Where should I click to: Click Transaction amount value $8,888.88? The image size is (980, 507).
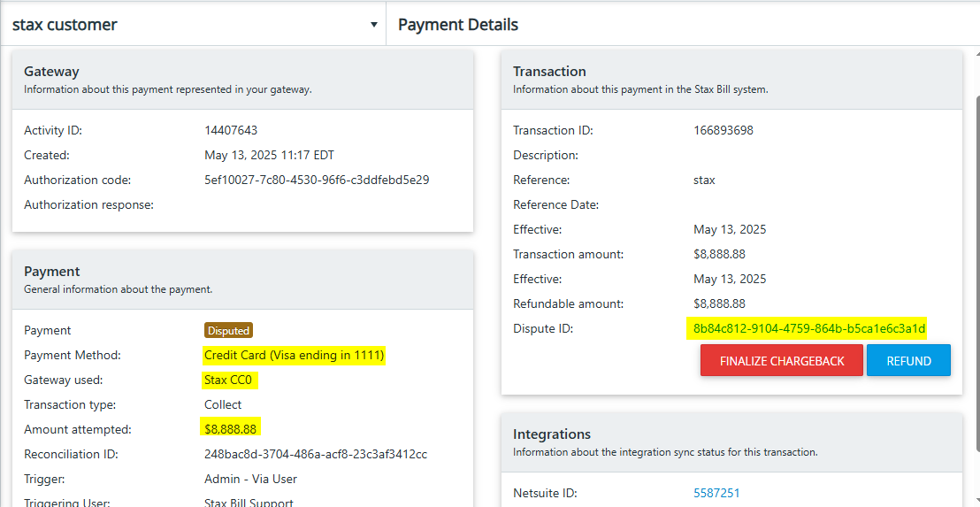tap(719, 255)
